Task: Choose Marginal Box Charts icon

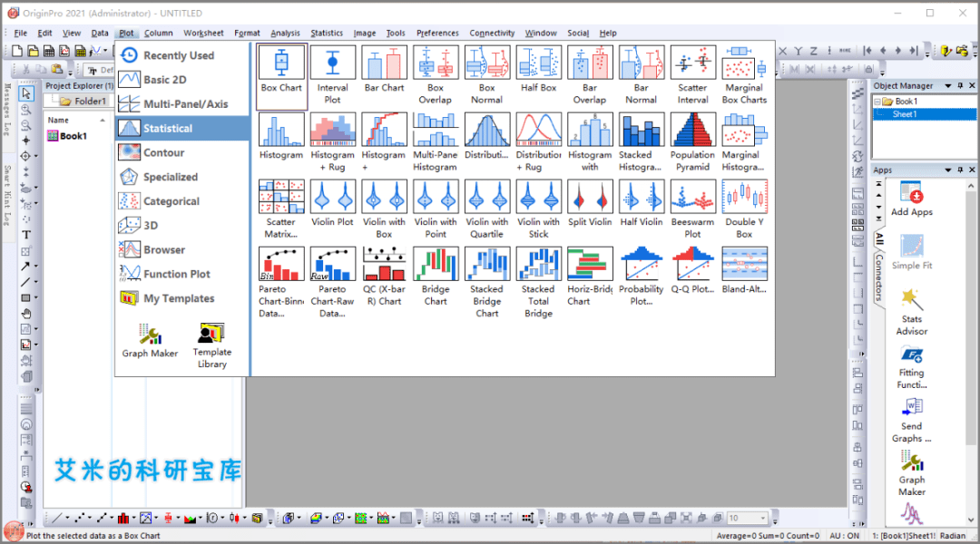Action: coord(744,75)
